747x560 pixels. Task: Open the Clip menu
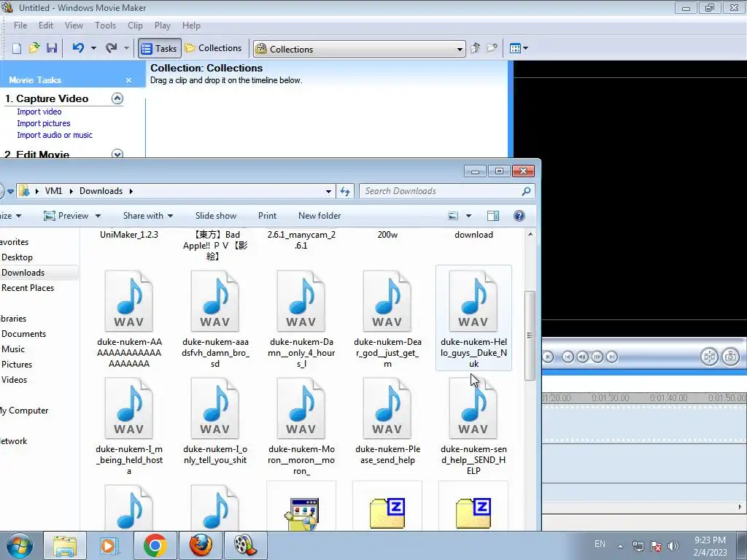point(135,26)
